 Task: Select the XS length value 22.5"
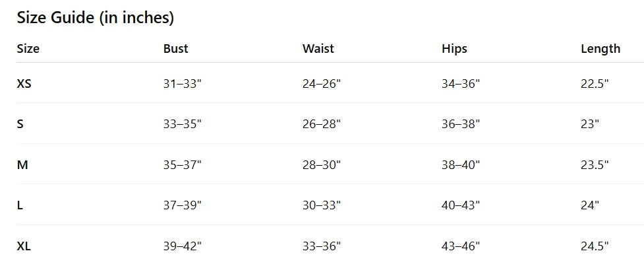pyautogui.click(x=594, y=83)
